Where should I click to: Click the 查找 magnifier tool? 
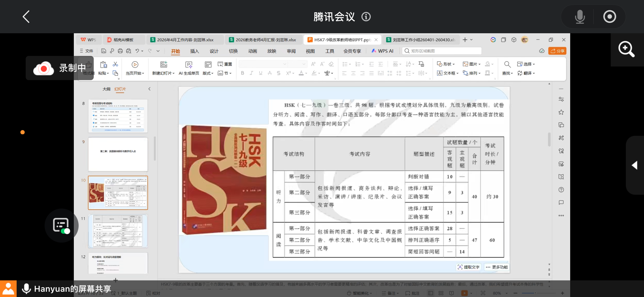[x=507, y=65]
